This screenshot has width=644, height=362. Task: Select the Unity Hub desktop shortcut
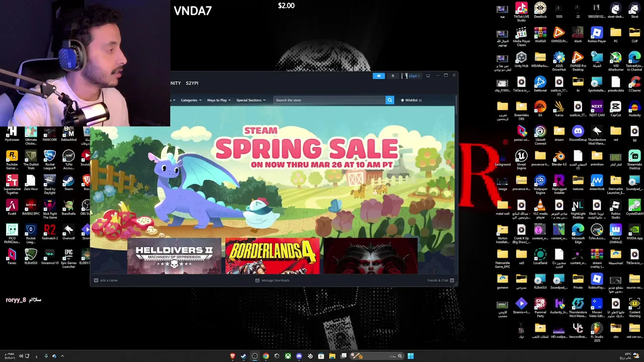point(521,60)
